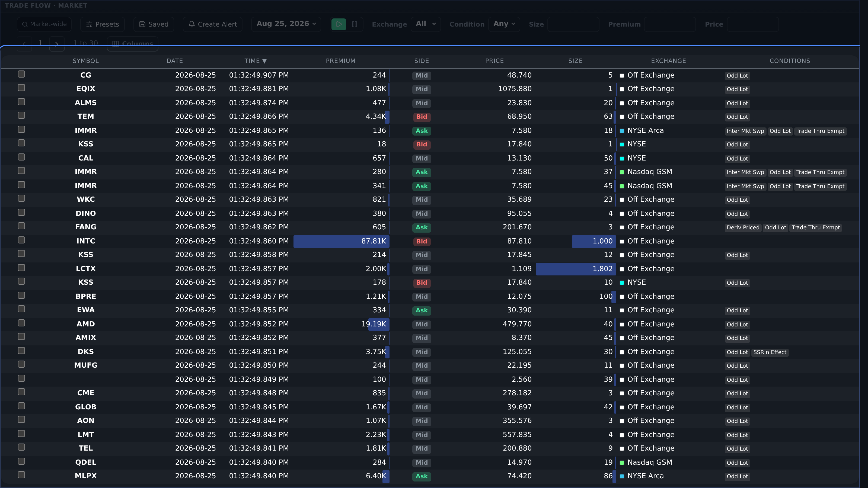Click into the Price filter field
Screen dimensions: 868x488
pyautogui.click(x=753, y=24)
